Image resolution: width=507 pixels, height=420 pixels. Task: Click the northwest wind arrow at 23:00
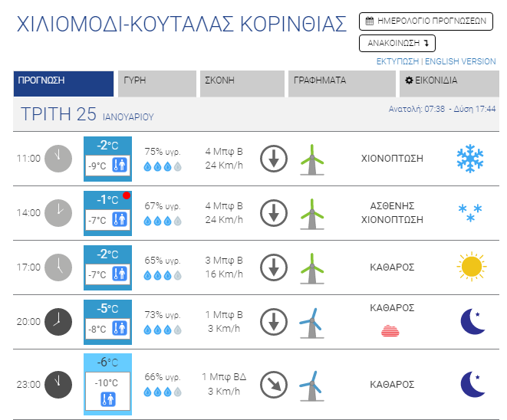click(274, 383)
